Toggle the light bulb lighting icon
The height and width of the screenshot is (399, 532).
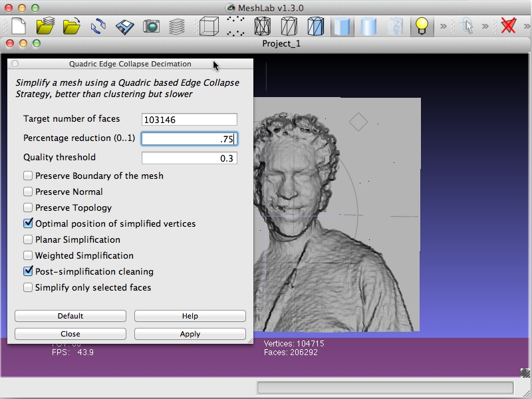click(422, 26)
